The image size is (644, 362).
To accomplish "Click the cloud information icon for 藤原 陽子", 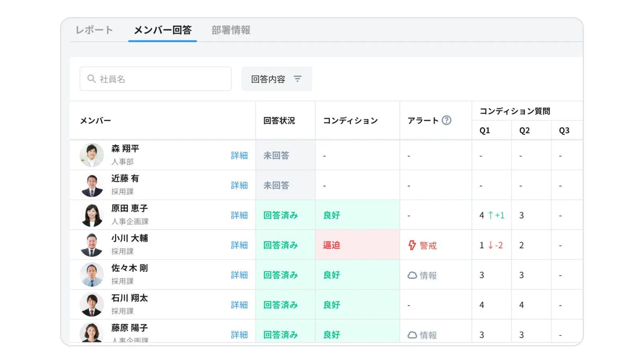I will pos(411,335).
